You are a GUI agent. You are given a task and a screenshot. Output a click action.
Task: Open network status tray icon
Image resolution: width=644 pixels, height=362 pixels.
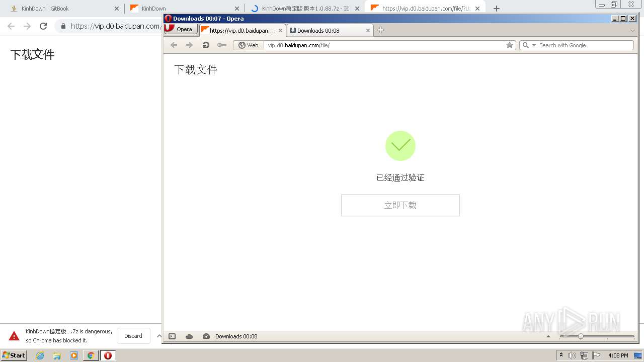click(x=584, y=355)
